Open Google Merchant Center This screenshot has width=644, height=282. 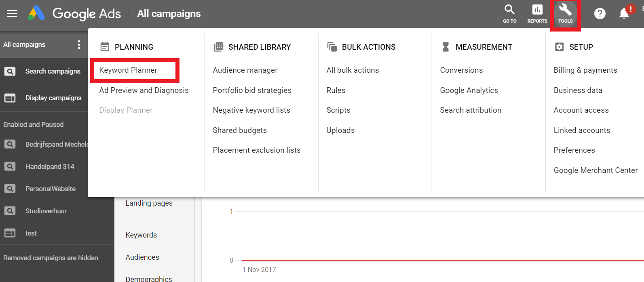pos(595,170)
